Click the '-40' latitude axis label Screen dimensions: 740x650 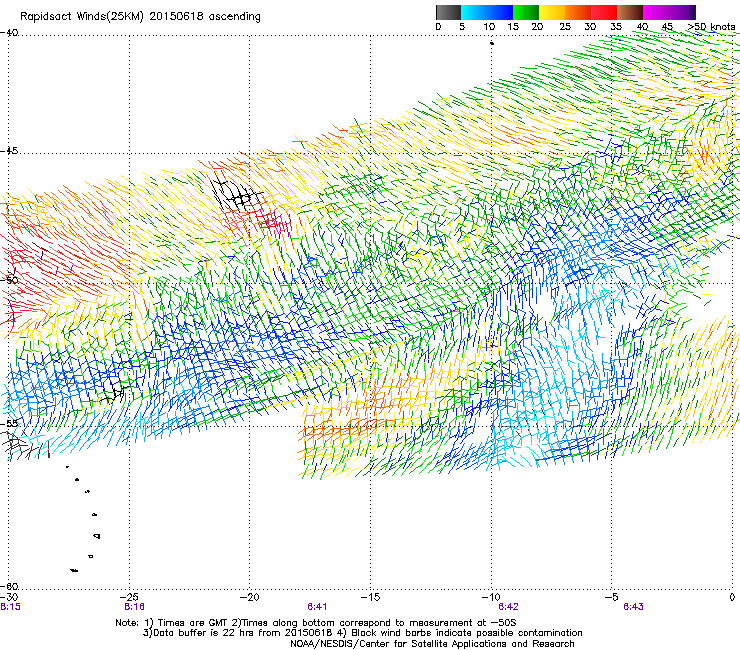coord(9,33)
